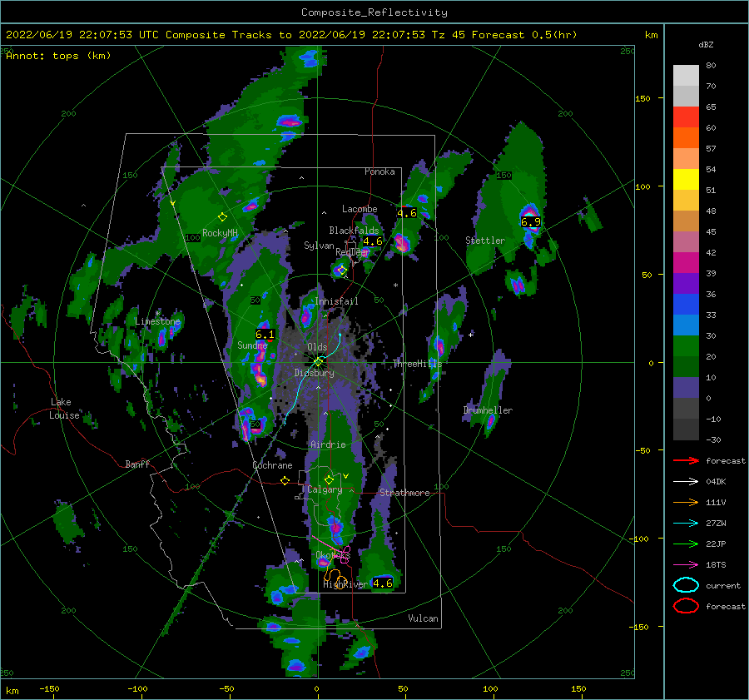Image resolution: width=749 pixels, height=700 pixels.
Task: Click the Strathmore town label
Action: click(x=404, y=493)
